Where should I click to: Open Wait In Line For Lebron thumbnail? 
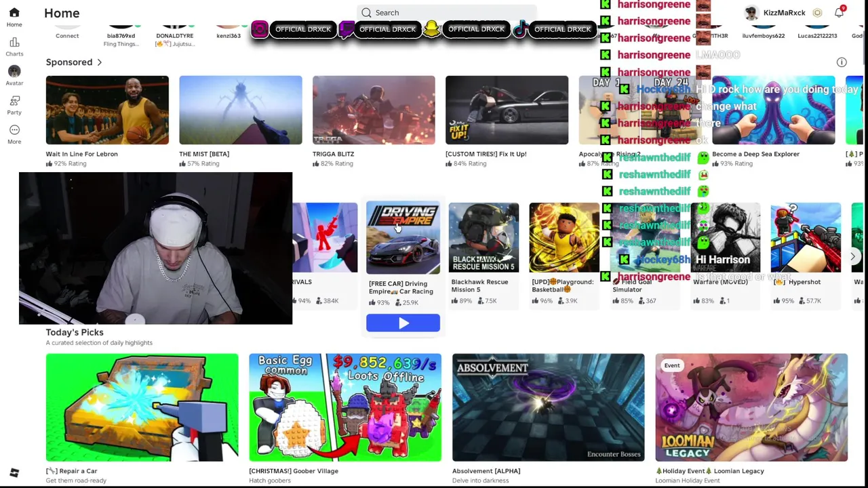point(107,110)
